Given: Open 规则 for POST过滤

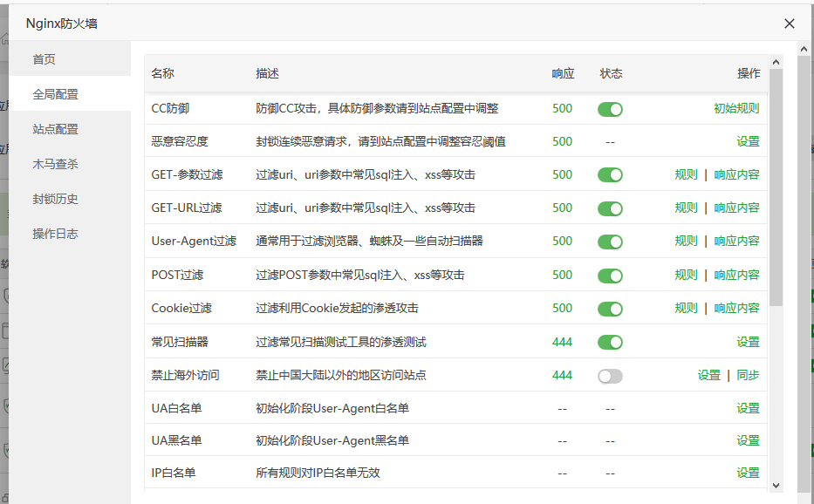Looking at the screenshot, I should point(686,276).
